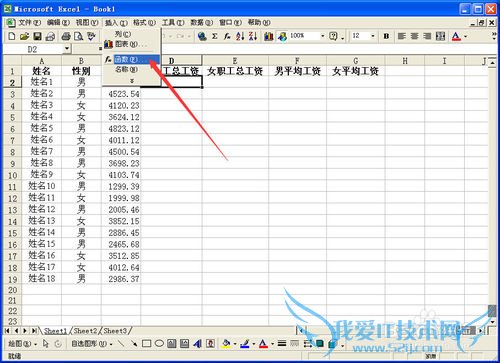Open Line Style options icon

[x=282, y=343]
